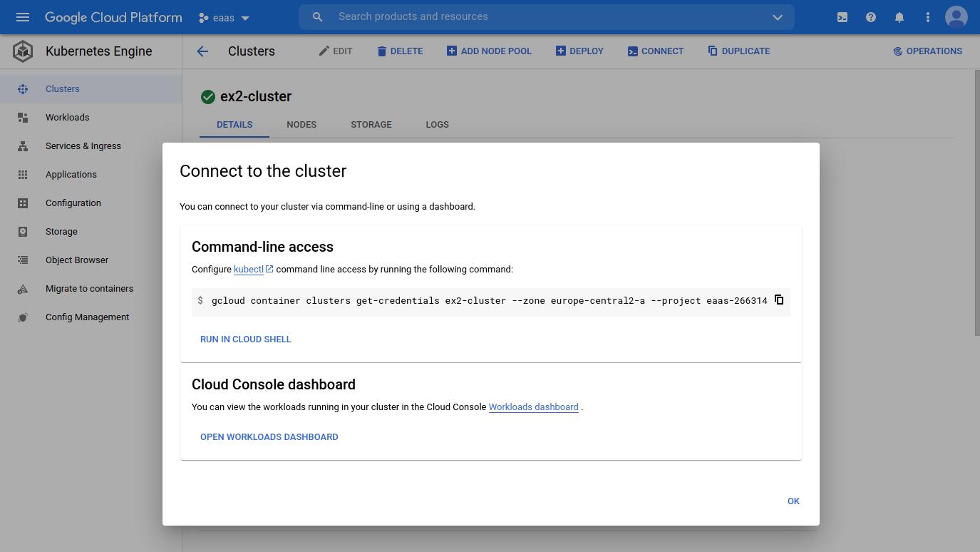Click the Services & Ingress sidebar icon
Viewport: 980px width, 552px height.
coord(23,146)
